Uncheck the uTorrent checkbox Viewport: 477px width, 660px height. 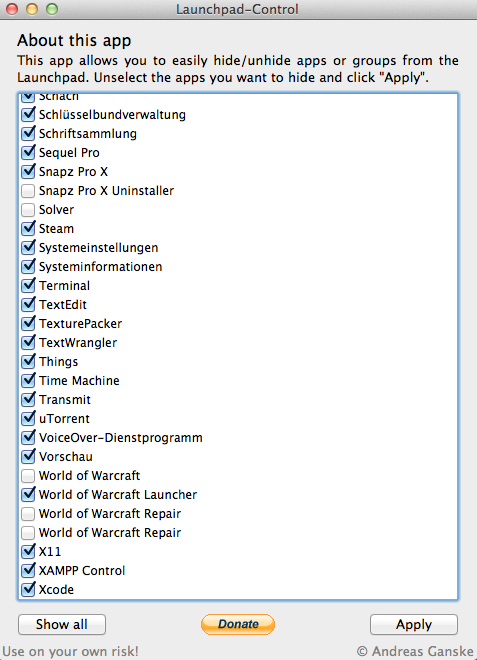28,418
